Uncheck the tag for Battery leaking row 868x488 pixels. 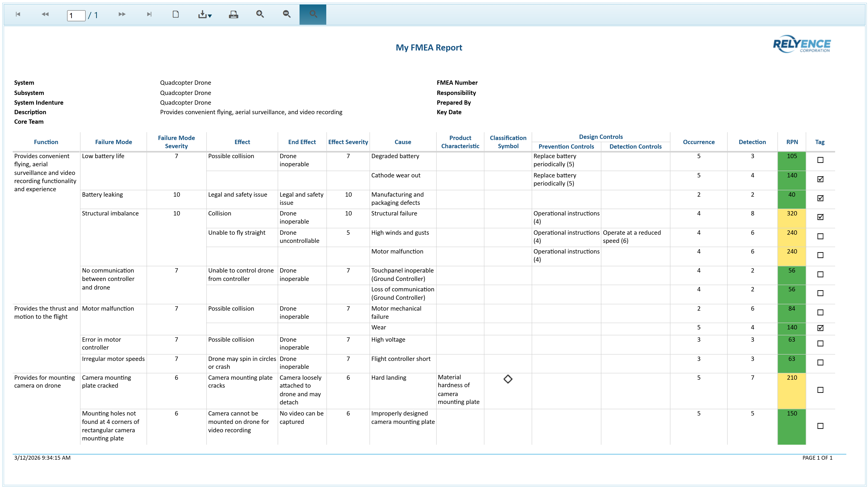tap(820, 198)
